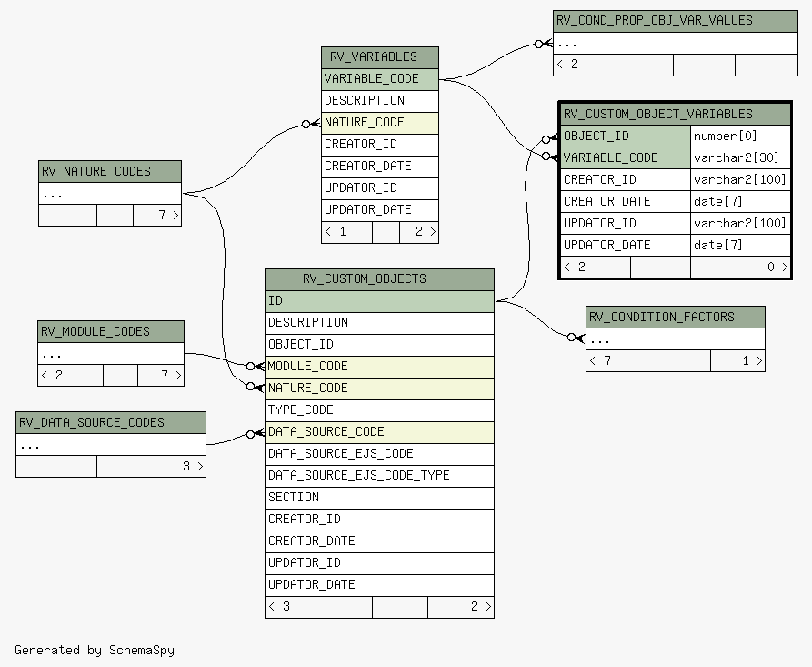Viewport: 812px width, 667px height.
Task: Select CREATOR_ID column in RV_CUSTOM_OBJECT_VARIABLES
Action: (626, 180)
